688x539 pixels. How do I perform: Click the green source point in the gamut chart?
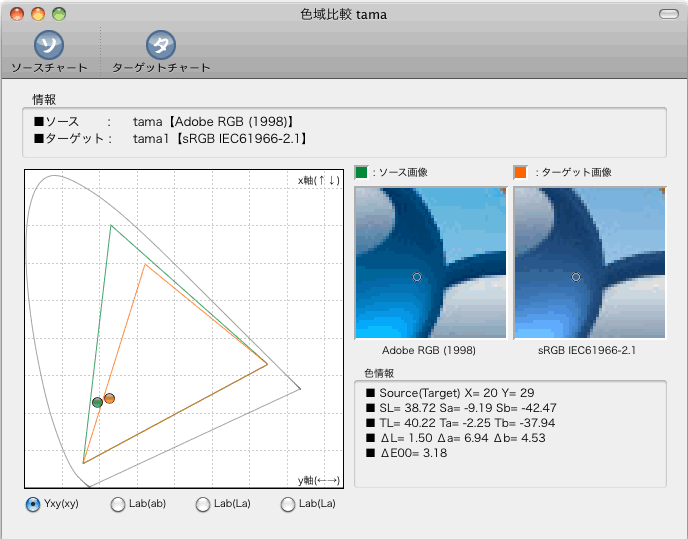97,402
